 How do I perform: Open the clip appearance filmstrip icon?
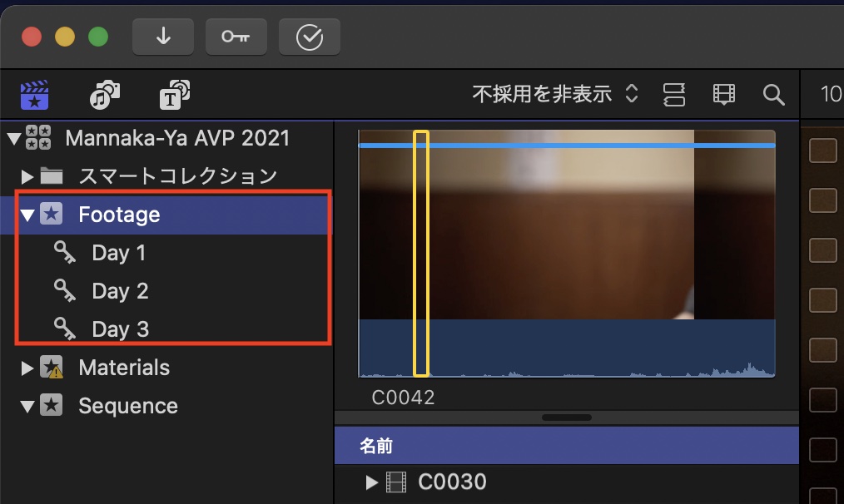click(724, 94)
